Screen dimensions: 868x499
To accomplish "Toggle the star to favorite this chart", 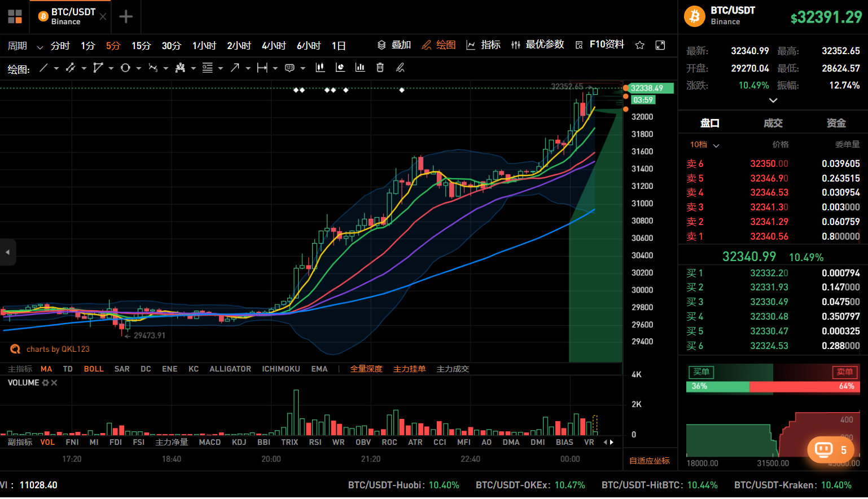I will pos(639,45).
